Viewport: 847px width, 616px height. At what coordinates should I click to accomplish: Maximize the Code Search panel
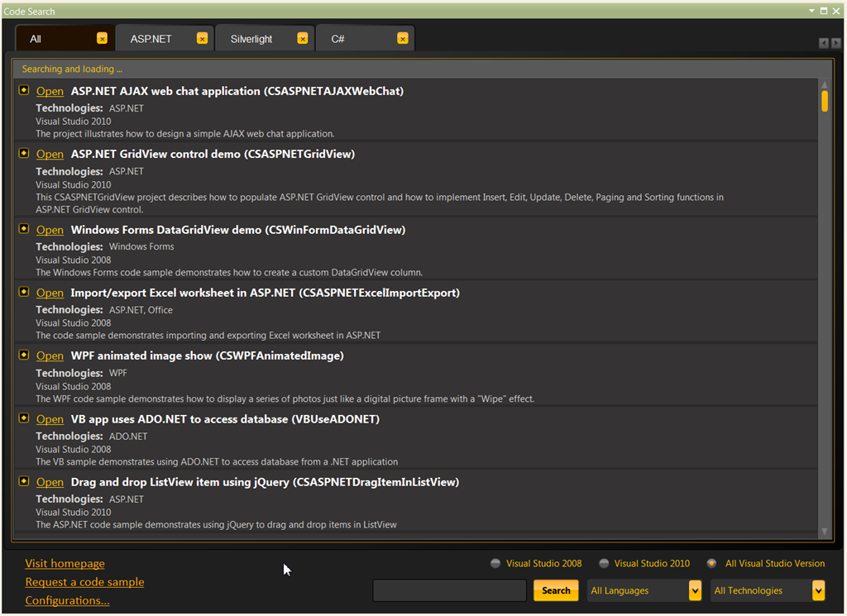click(x=824, y=11)
